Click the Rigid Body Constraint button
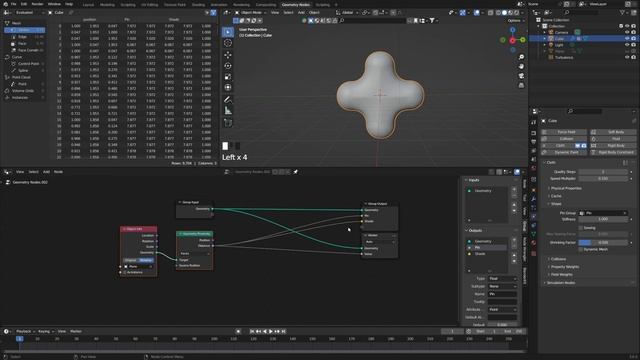Screen dimensions: 640x360 (x=613, y=152)
